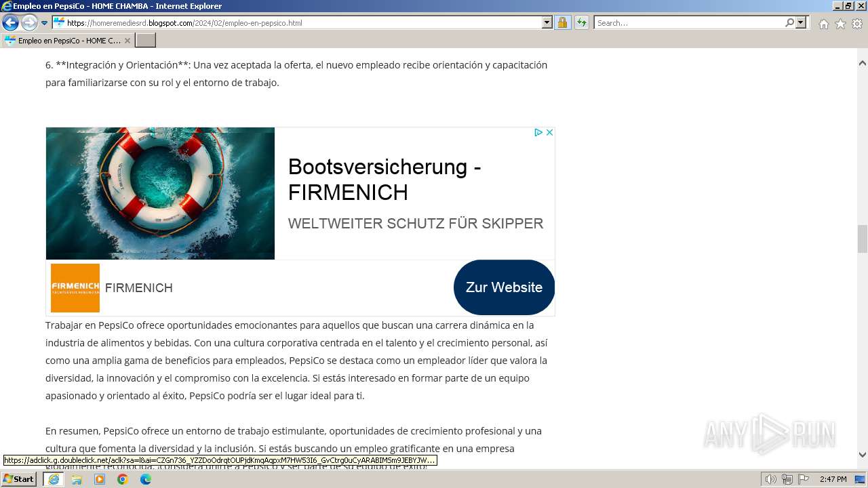The height and width of the screenshot is (488, 868).
Task: Open the Tools gear icon
Action: point(857,23)
